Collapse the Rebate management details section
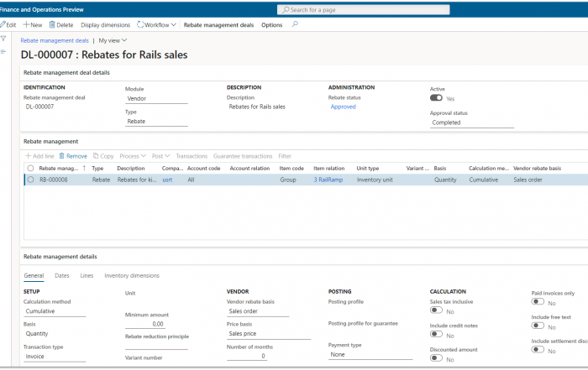This screenshot has width=588, height=370. click(x=60, y=257)
